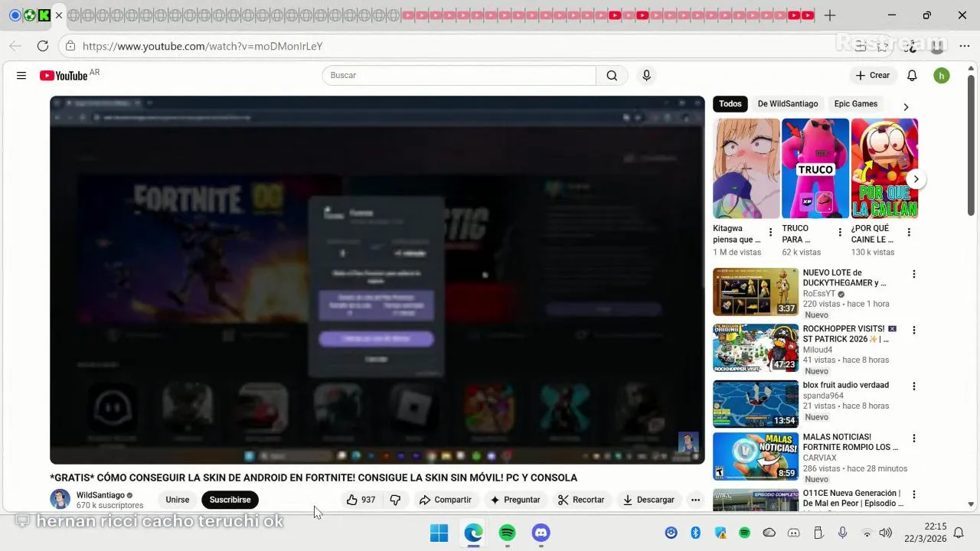Screen dimensions: 980x551
Task: Share the video via Compartir
Action: click(445, 500)
